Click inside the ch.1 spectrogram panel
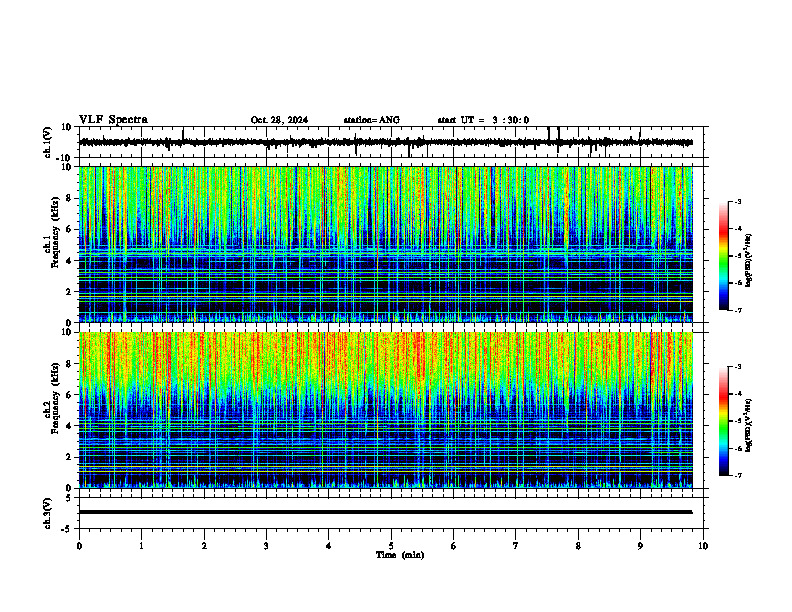 tap(385, 244)
